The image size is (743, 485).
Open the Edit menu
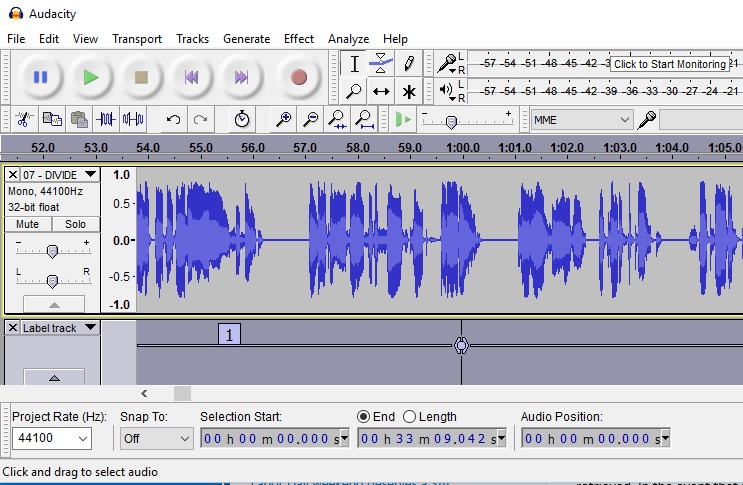point(49,39)
